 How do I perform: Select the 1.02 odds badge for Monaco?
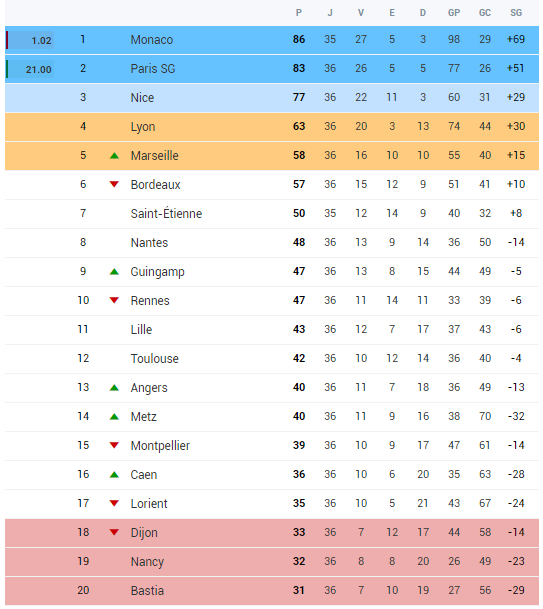pos(30,40)
